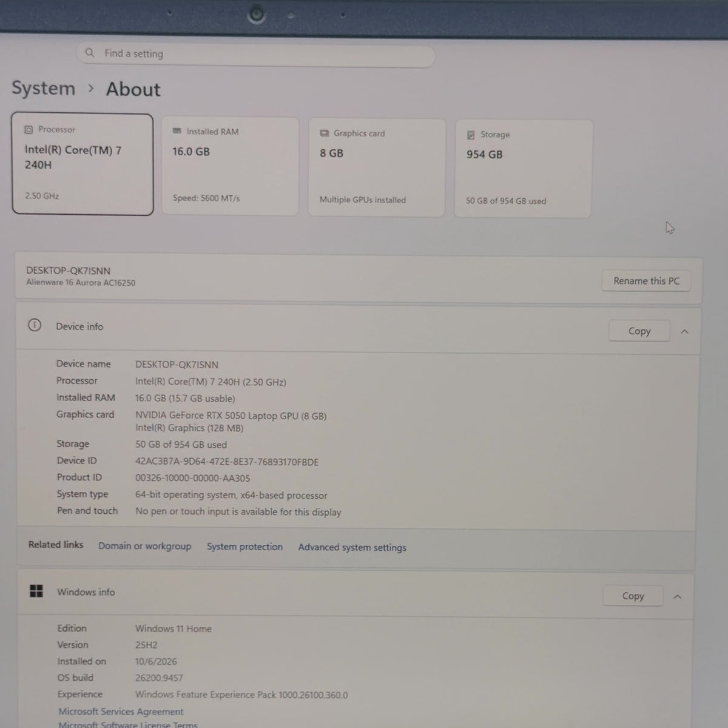The height and width of the screenshot is (728, 728).
Task: Click the Installed RAM icon
Action: pos(177,131)
